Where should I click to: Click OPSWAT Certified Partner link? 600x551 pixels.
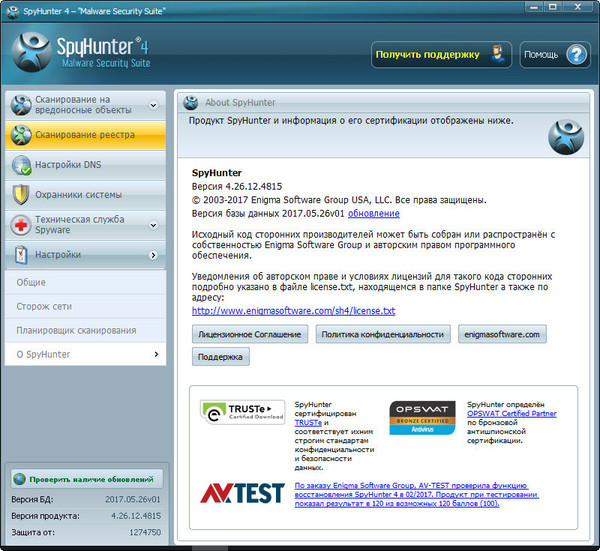pyautogui.click(x=512, y=414)
